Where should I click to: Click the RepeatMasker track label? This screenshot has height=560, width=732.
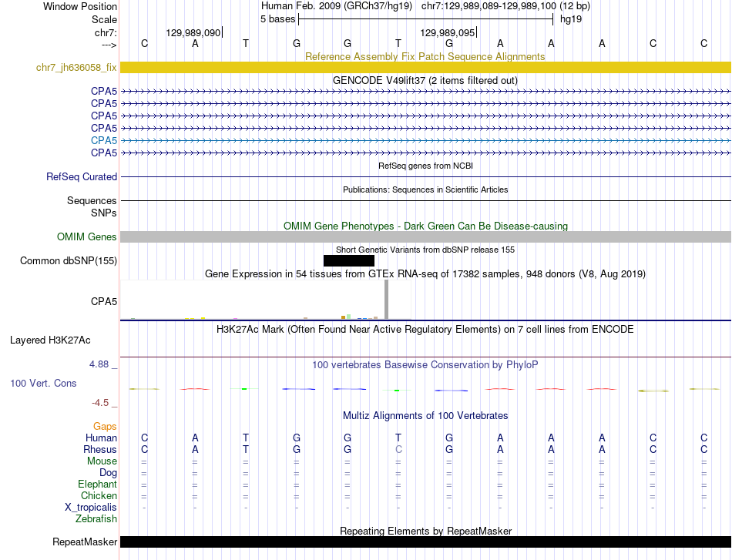(x=85, y=542)
